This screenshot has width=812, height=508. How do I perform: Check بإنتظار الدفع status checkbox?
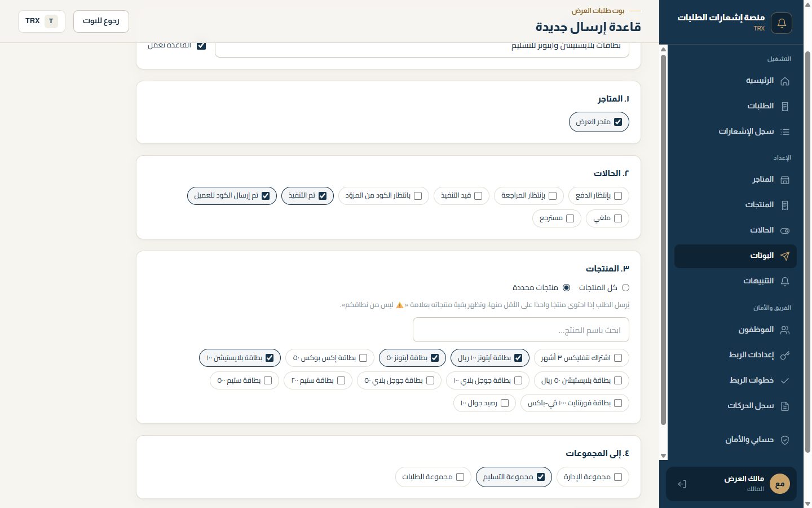(618, 196)
